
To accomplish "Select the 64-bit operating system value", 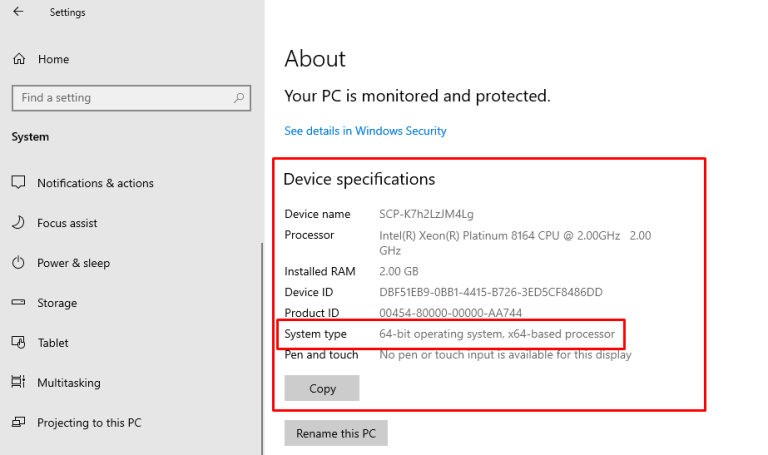I will tap(497, 334).
